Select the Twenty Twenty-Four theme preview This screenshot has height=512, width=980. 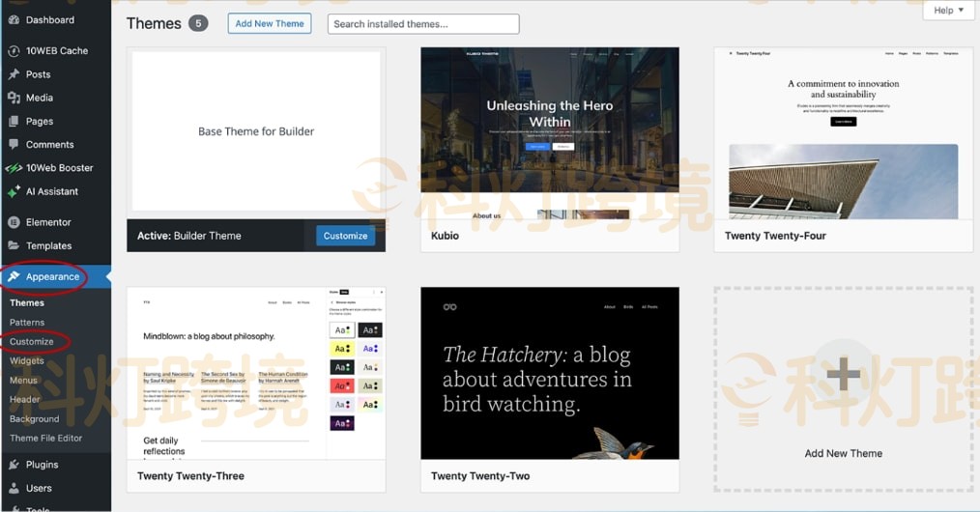[843, 133]
